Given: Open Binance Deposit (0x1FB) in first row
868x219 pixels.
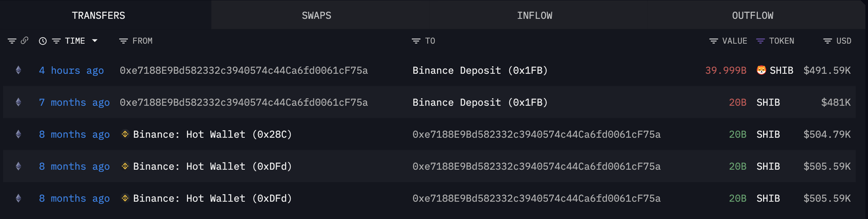Looking at the screenshot, I should pyautogui.click(x=480, y=70).
